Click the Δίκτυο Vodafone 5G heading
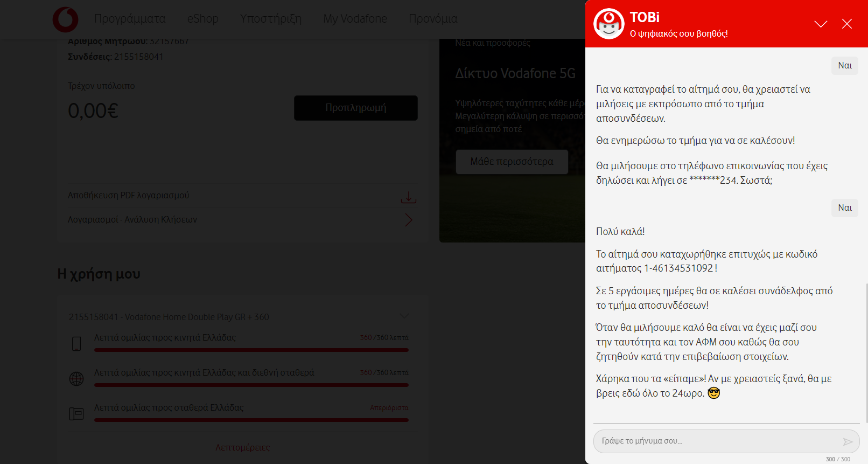The width and height of the screenshot is (868, 464). pyautogui.click(x=515, y=73)
